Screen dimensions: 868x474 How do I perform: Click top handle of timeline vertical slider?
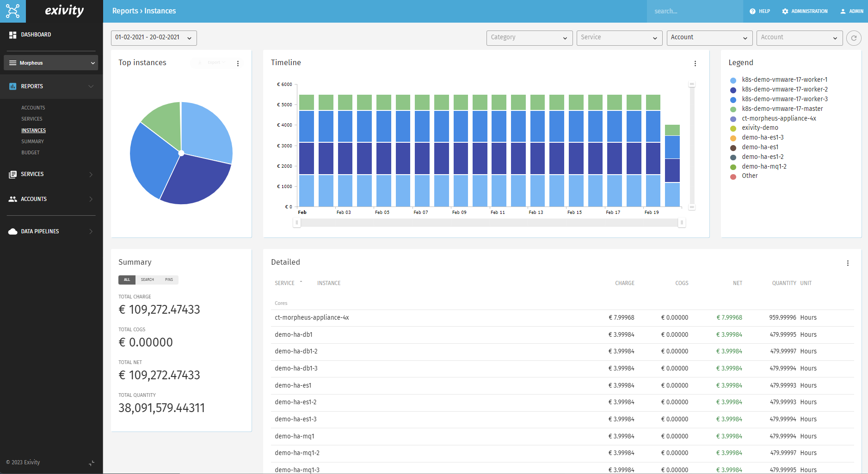692,85
